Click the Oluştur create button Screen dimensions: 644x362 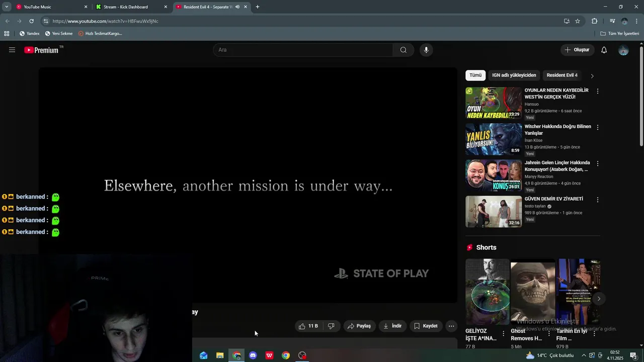(x=577, y=50)
